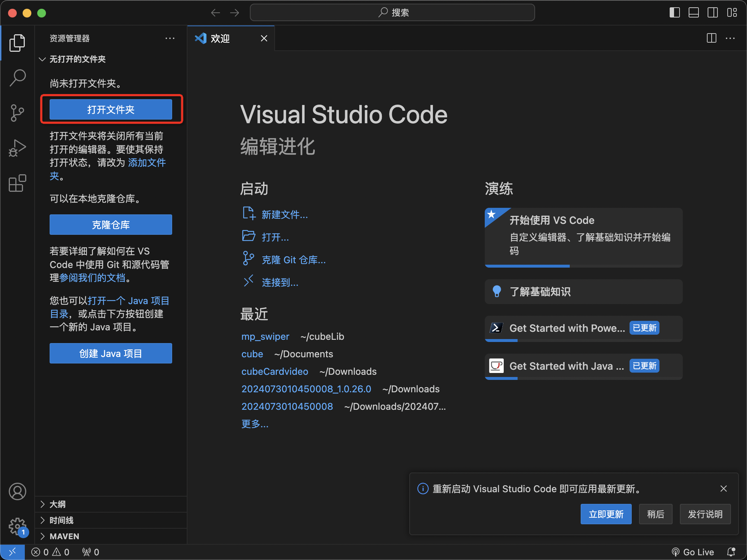This screenshot has height=560, width=747.
Task: Toggle the bottom panel visibility
Action: point(693,13)
